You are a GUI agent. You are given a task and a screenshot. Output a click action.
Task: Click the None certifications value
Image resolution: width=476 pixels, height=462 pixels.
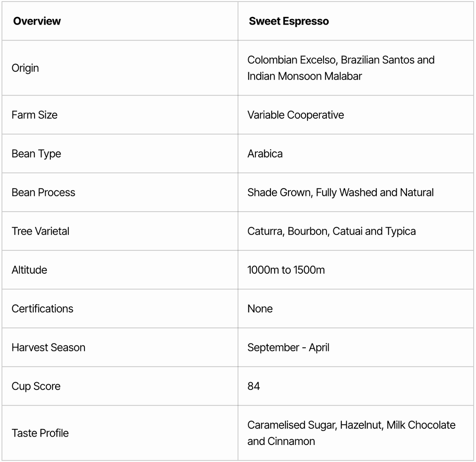click(x=260, y=309)
